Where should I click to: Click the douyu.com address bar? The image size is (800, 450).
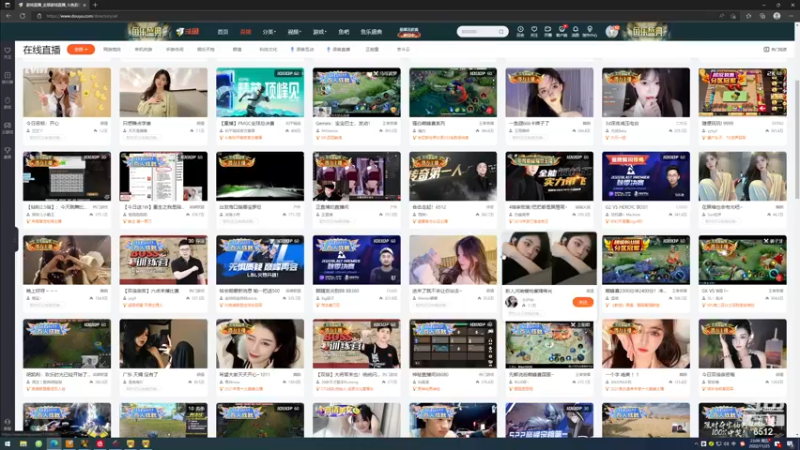pos(375,16)
